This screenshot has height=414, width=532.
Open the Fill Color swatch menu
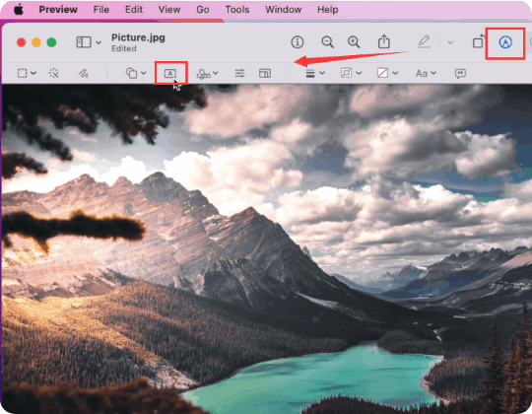387,73
